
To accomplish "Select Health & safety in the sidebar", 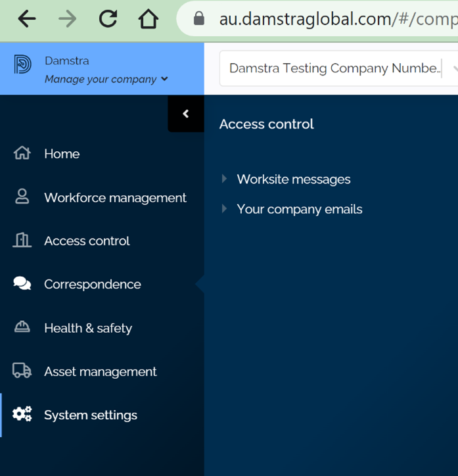I will coord(88,328).
